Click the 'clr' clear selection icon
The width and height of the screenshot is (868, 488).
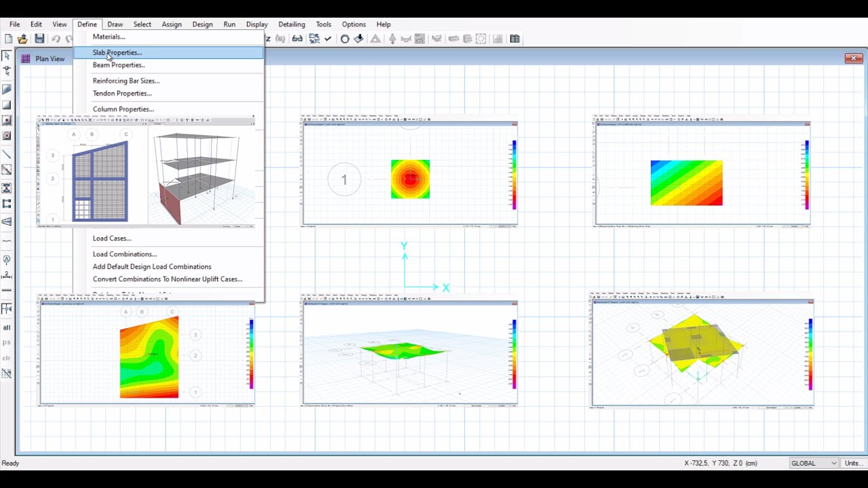(7, 359)
